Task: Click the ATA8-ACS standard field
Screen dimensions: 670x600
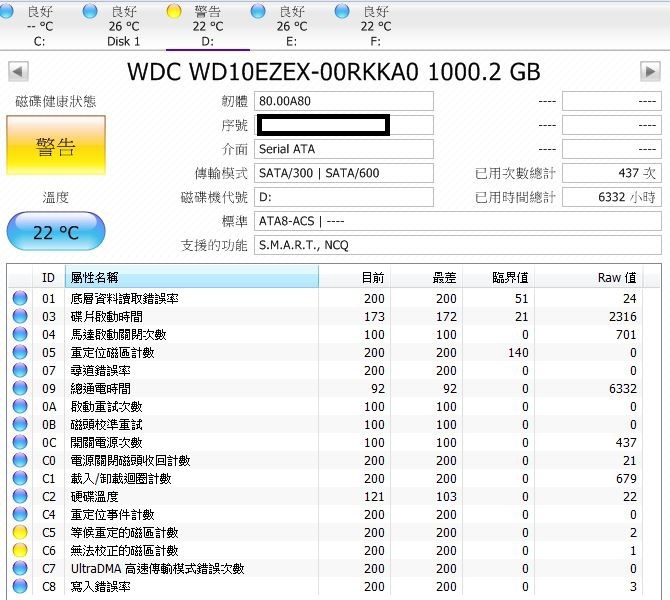Action: tap(458, 221)
